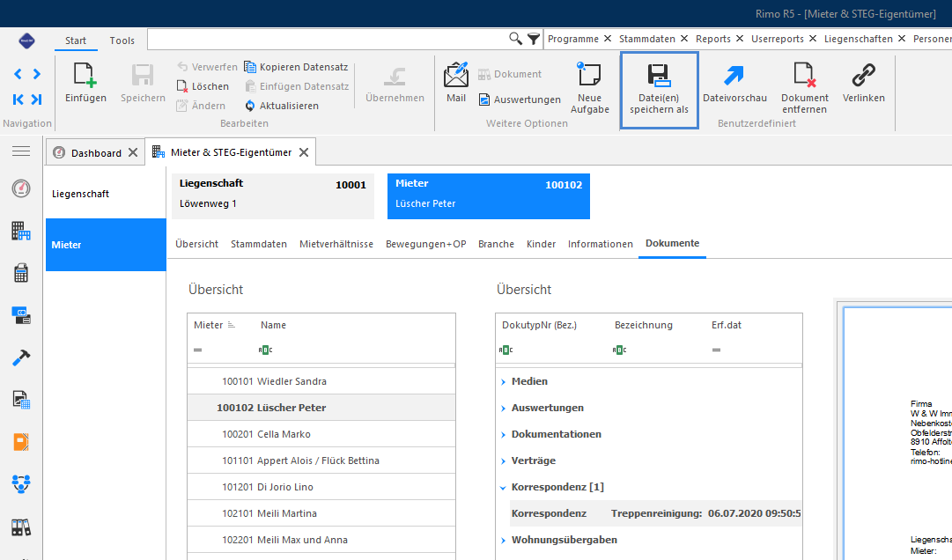Viewport: 952px width, 560px height.
Task: Collapse the Korrespondenz [1] group
Action: (x=504, y=487)
